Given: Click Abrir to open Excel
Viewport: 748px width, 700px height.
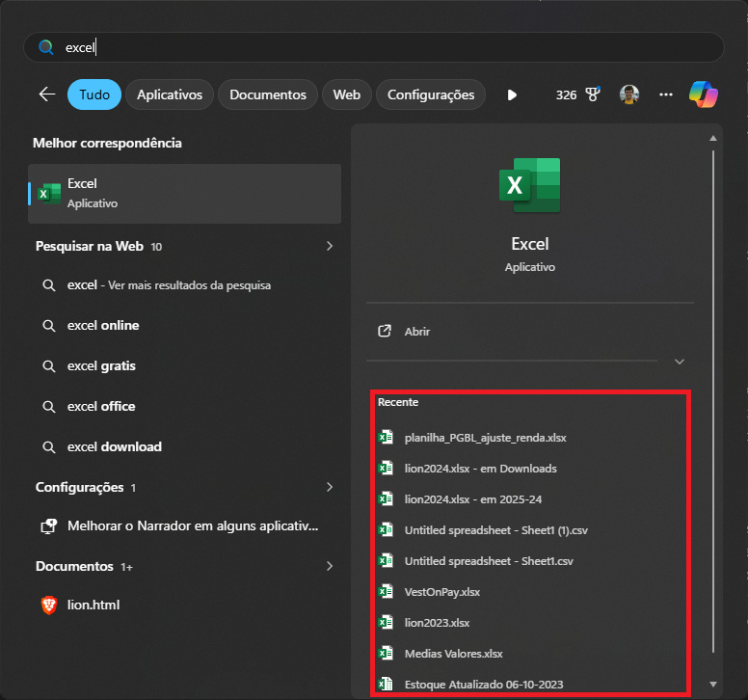Looking at the screenshot, I should (529, 331).
